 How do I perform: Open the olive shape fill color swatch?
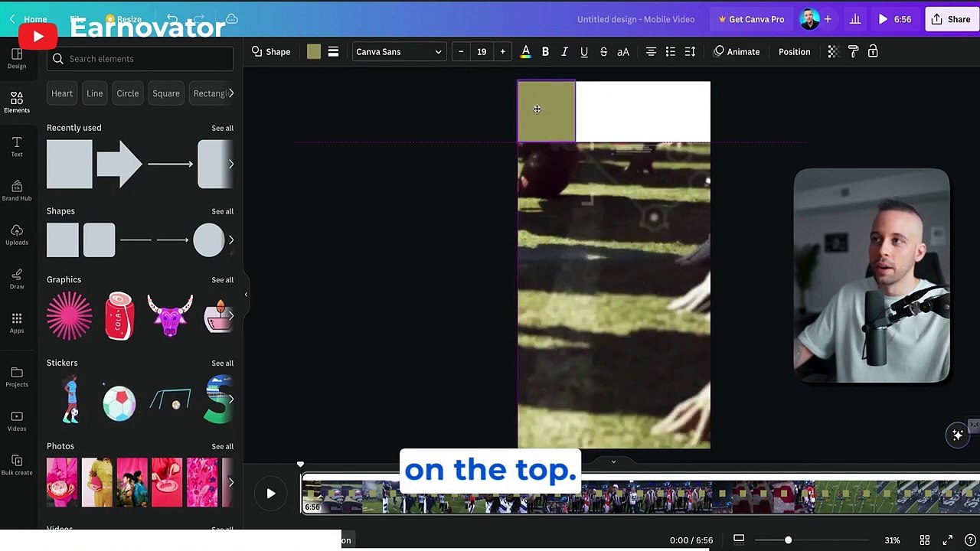click(x=314, y=52)
